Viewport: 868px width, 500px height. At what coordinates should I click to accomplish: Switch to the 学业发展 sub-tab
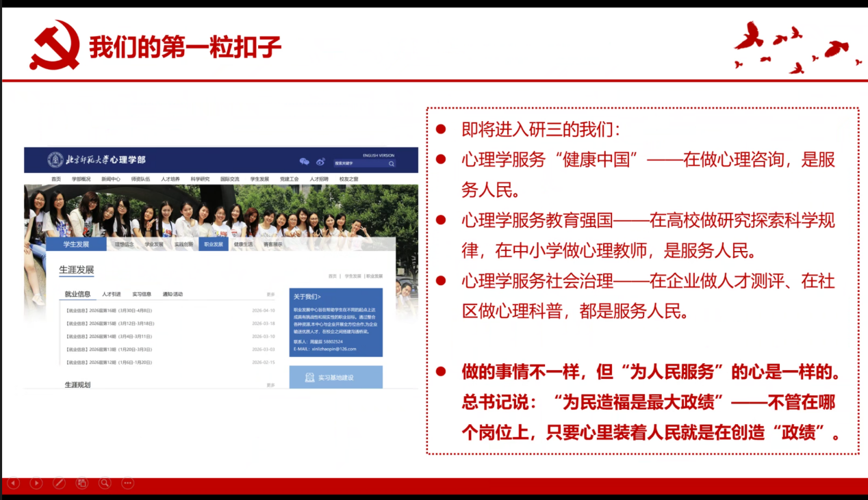click(x=154, y=244)
